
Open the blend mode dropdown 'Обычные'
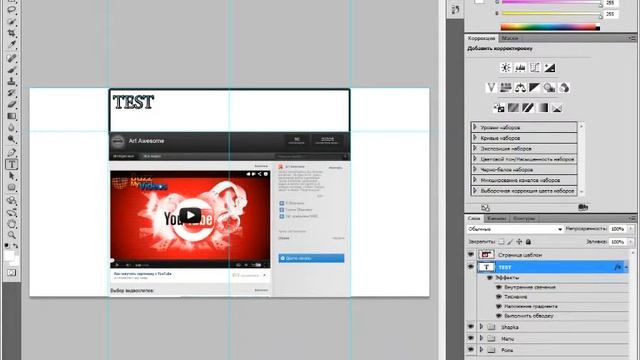[x=515, y=229]
